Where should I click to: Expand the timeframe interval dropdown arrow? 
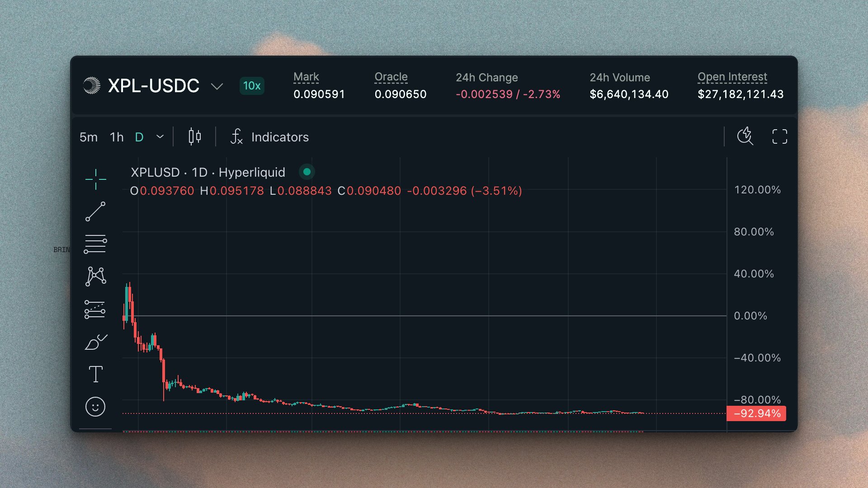[160, 136]
